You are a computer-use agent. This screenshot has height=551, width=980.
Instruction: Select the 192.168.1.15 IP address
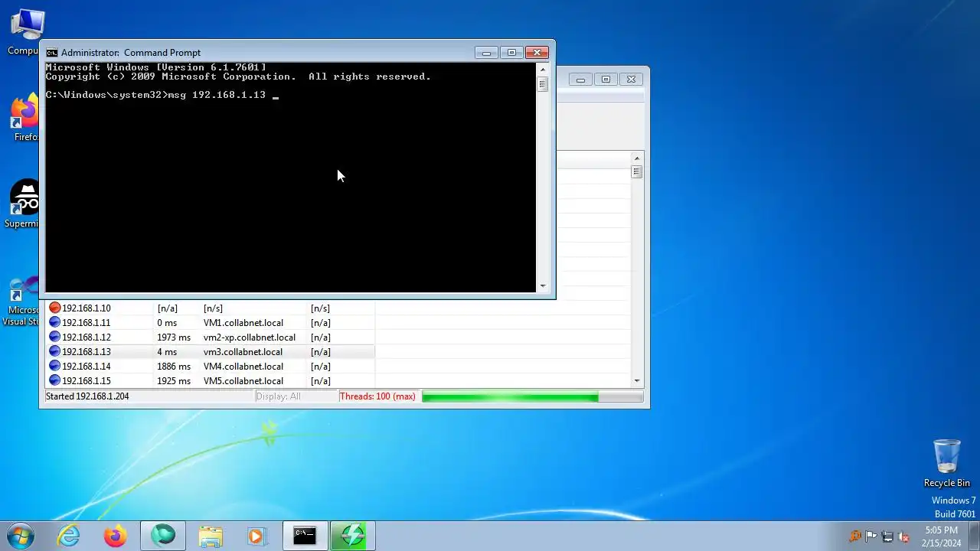pos(87,381)
